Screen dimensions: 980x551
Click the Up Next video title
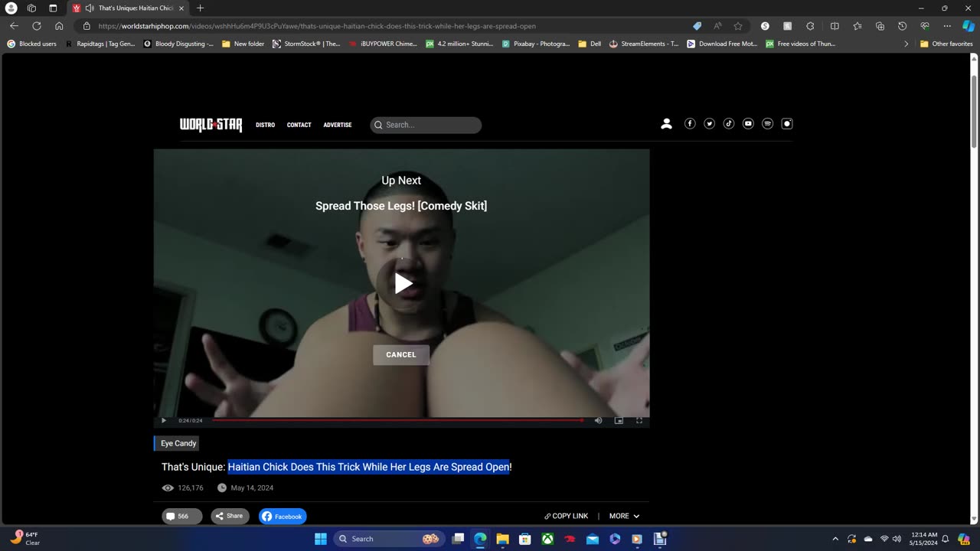click(x=401, y=206)
